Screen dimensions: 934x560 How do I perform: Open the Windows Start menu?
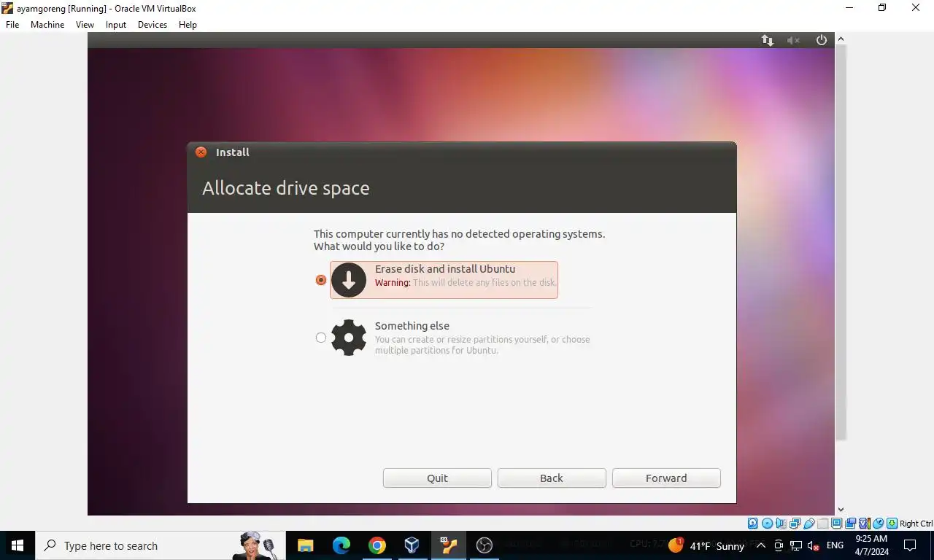(18, 545)
